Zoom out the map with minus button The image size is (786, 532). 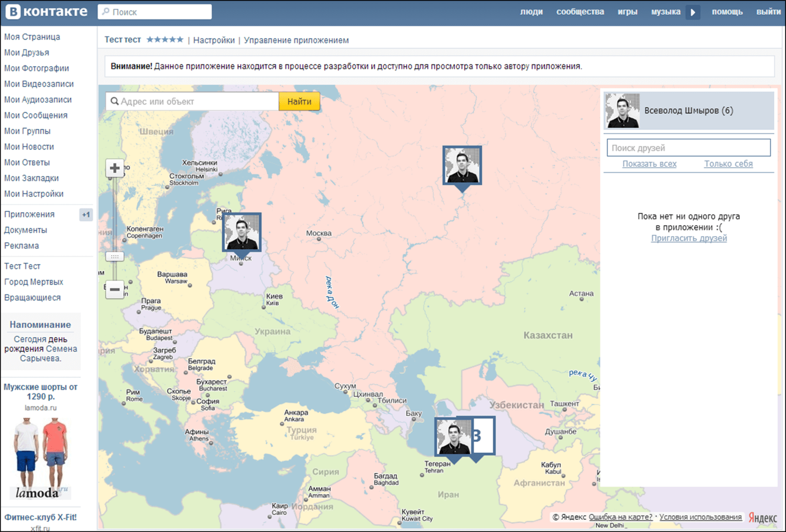pos(114,289)
